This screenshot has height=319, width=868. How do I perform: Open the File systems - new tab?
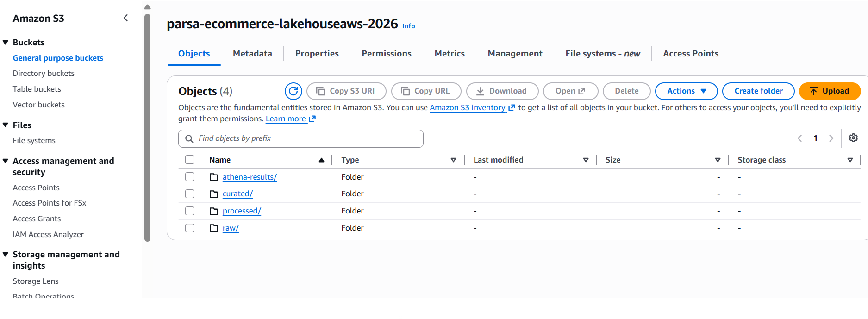click(x=603, y=54)
